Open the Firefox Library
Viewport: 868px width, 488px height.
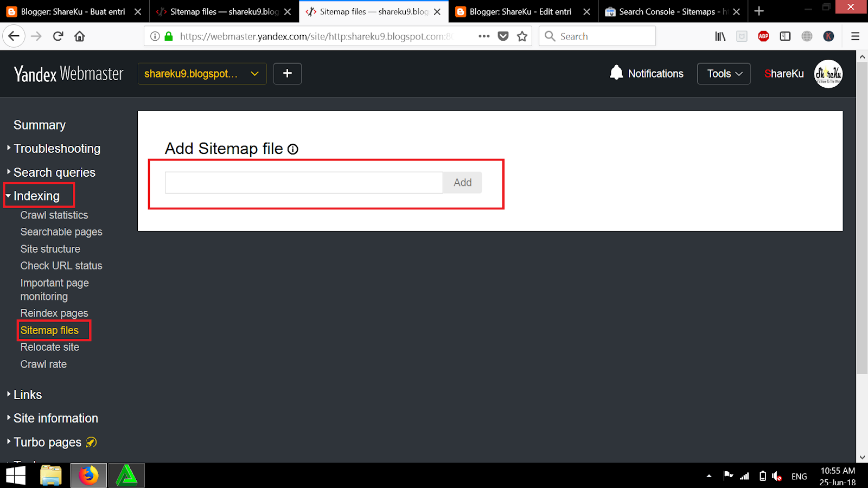720,36
